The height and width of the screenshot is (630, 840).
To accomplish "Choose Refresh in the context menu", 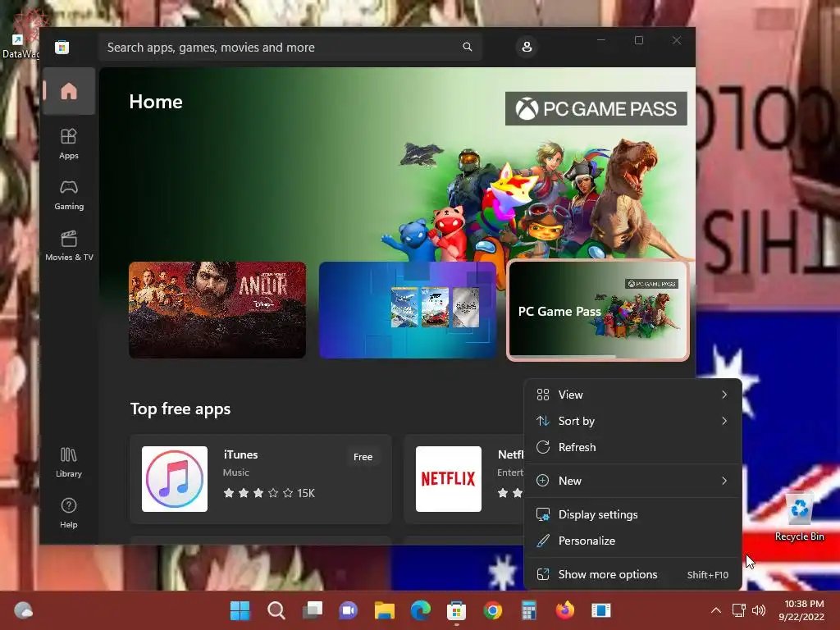I will click(632, 447).
